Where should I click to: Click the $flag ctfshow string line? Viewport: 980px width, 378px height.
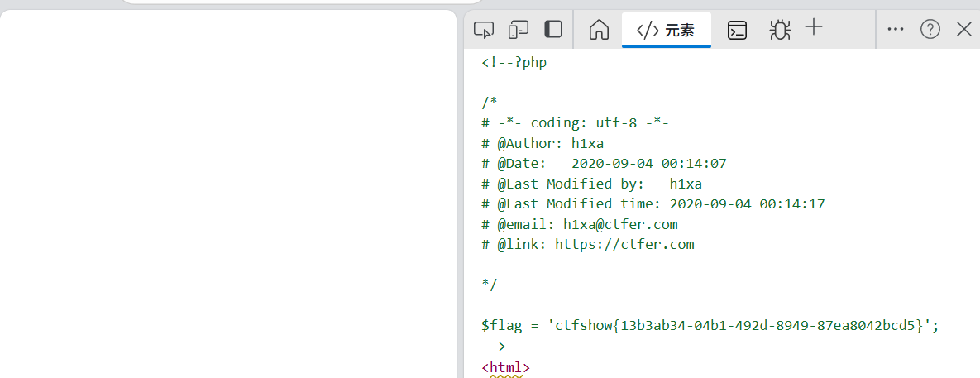710,326
